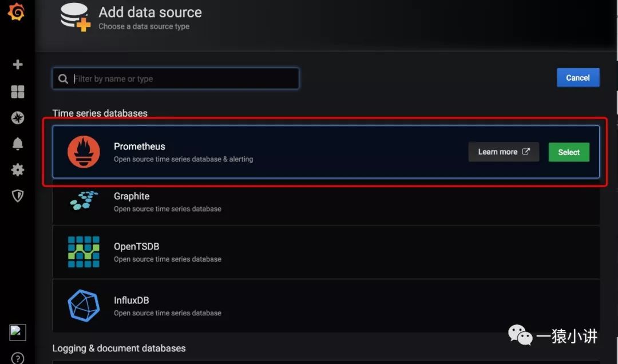Click the Add data source header icon
The width and height of the screenshot is (618, 364).
pos(76,17)
